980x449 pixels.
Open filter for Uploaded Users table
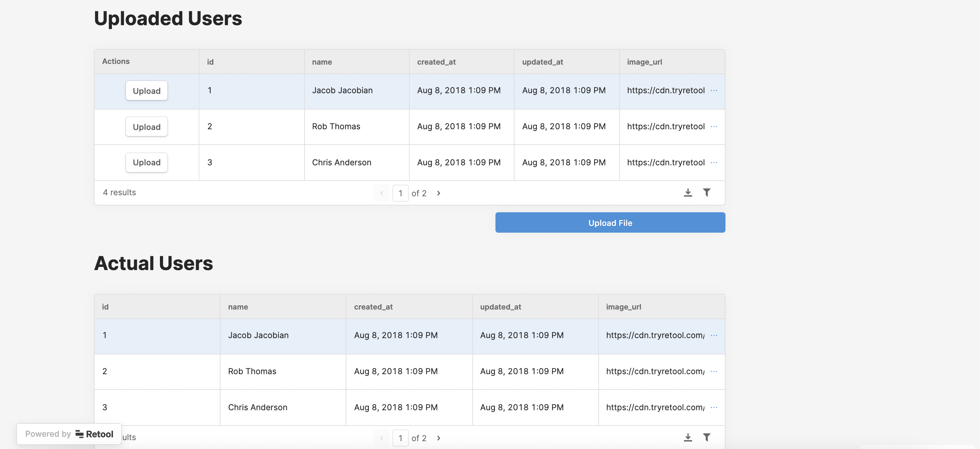pyautogui.click(x=706, y=193)
